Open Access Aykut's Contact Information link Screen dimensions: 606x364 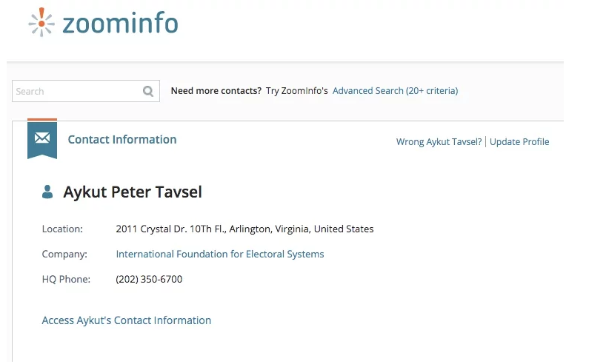(127, 320)
